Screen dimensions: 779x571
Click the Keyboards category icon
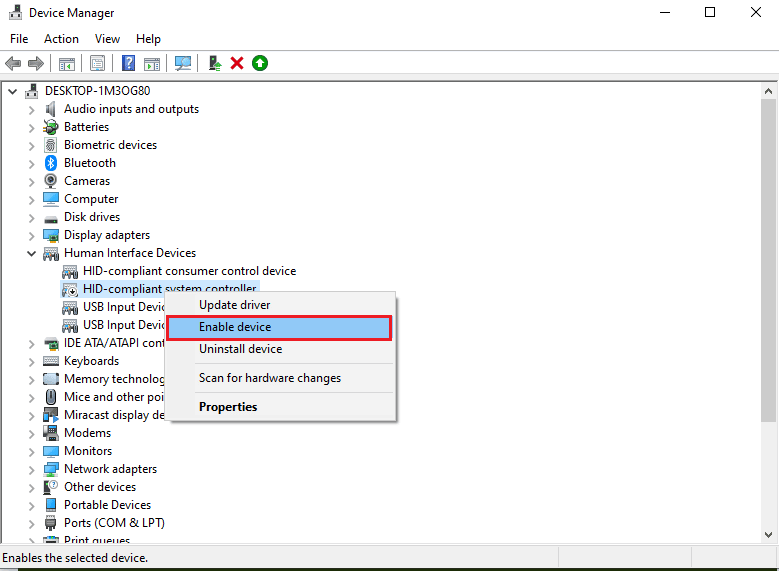(51, 361)
